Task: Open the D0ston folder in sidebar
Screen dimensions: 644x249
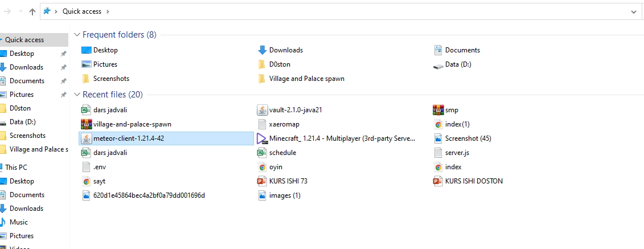Action: click(x=20, y=108)
